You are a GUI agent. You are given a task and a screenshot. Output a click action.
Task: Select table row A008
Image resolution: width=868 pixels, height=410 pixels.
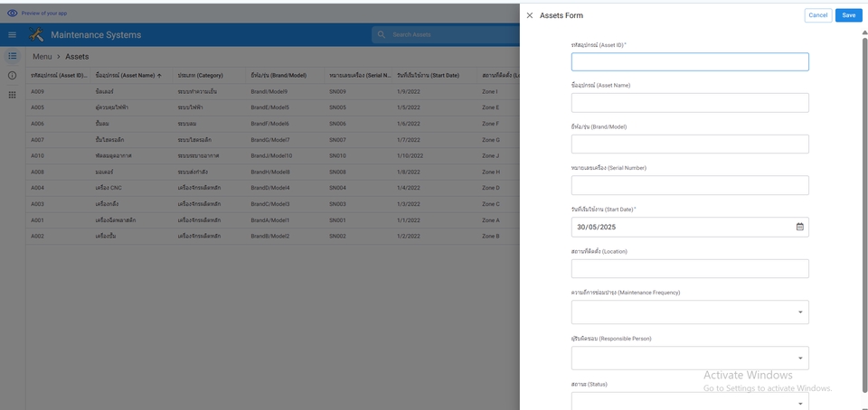point(273,172)
